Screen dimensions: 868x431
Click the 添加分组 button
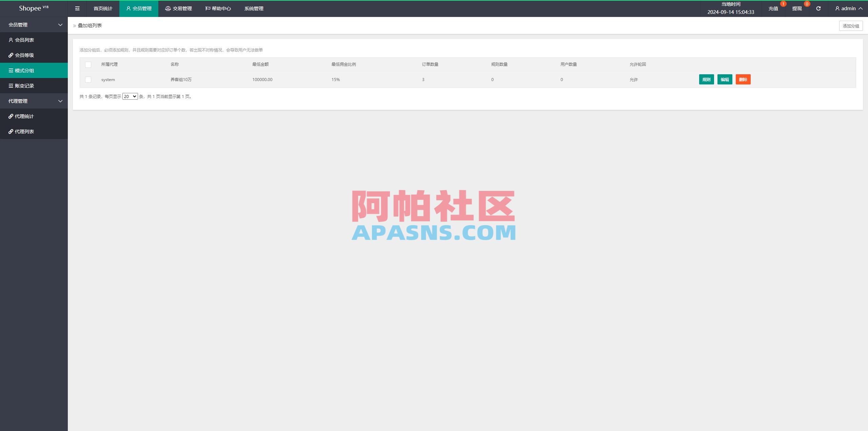pos(851,25)
